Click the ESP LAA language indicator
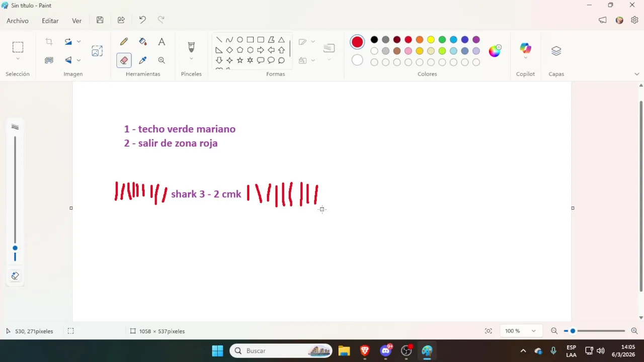This screenshot has height=362, width=644. tap(571, 351)
